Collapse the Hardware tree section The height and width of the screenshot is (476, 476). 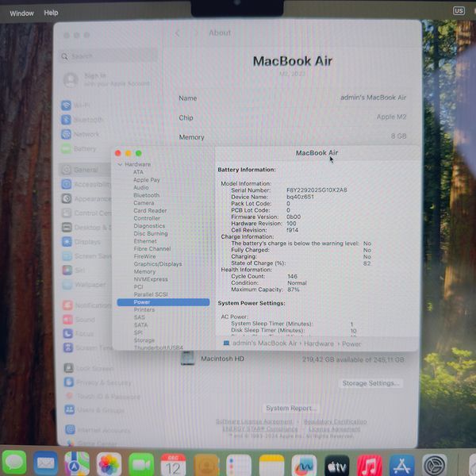click(120, 164)
